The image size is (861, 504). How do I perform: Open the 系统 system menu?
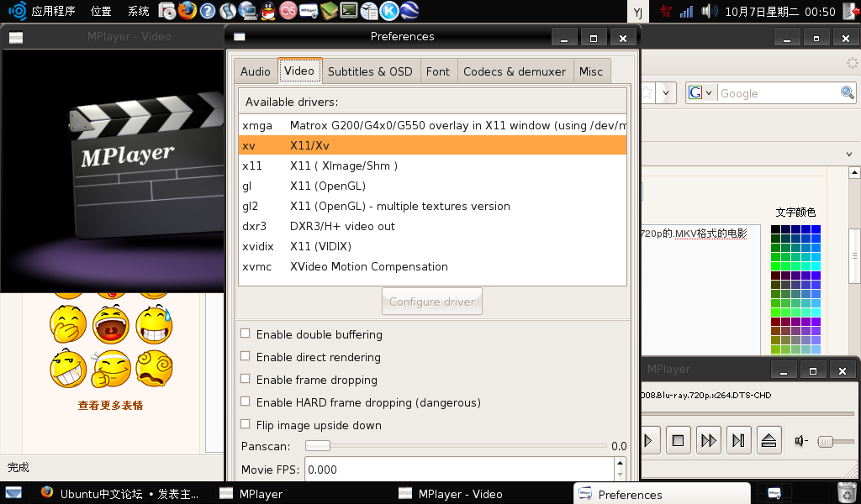(x=139, y=11)
